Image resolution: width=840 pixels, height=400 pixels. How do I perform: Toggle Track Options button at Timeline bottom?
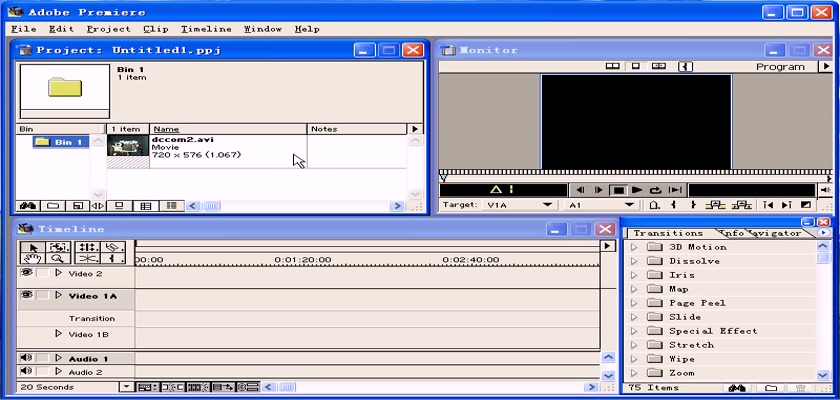[147, 387]
